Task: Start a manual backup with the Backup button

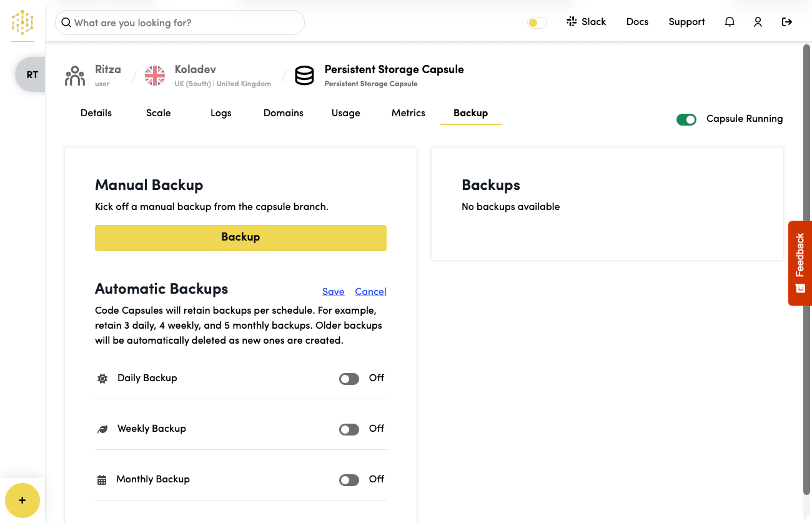Action: click(240, 237)
